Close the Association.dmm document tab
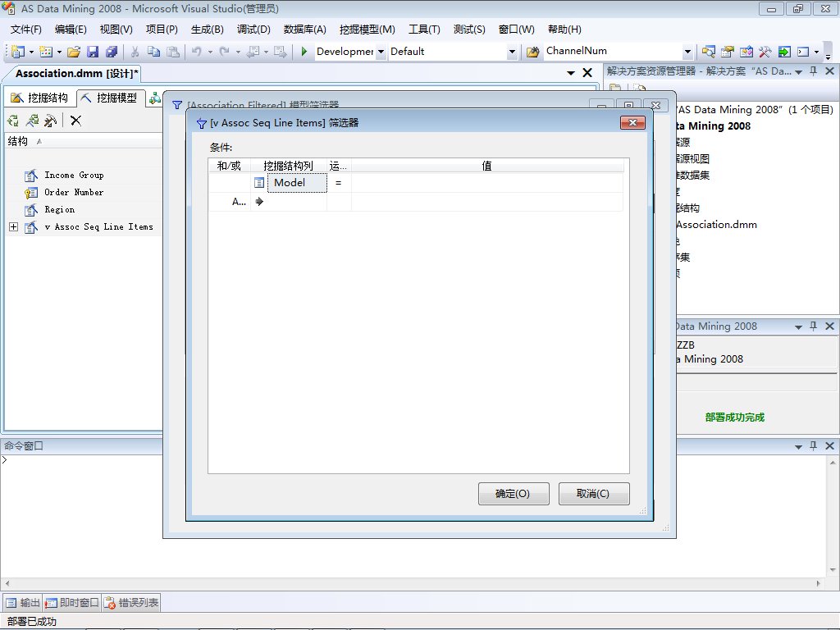The image size is (840, 630). [587, 73]
